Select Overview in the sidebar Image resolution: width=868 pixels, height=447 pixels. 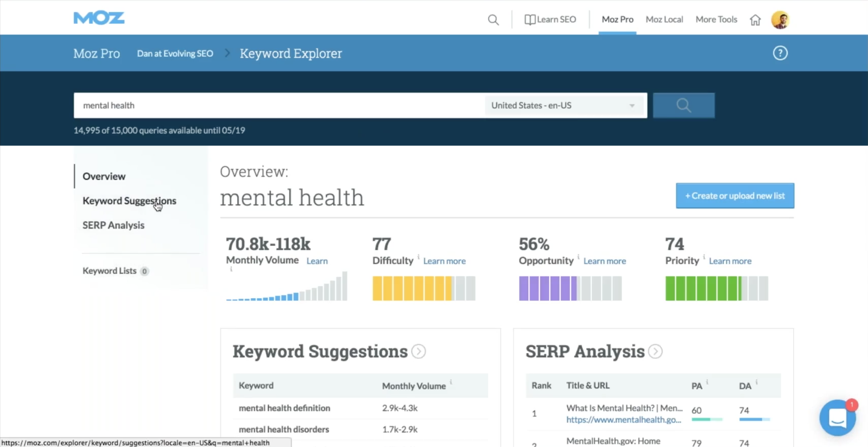(x=104, y=176)
